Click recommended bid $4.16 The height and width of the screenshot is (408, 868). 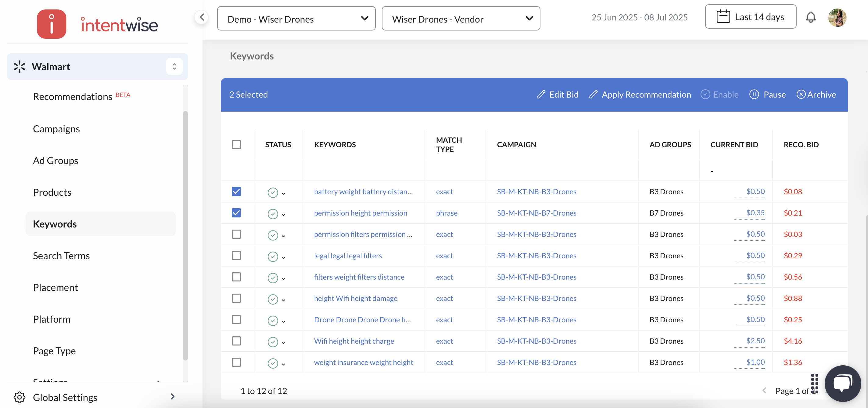click(x=793, y=341)
